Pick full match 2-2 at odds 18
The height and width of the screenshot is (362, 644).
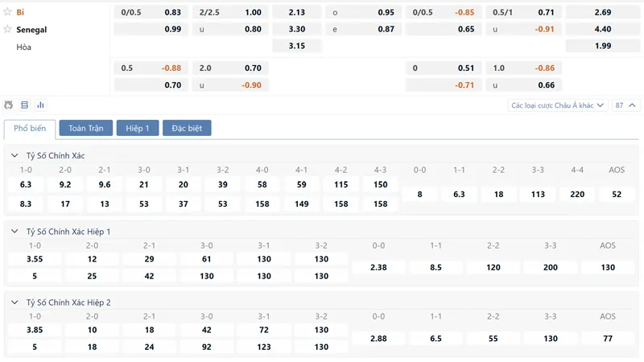(x=498, y=194)
